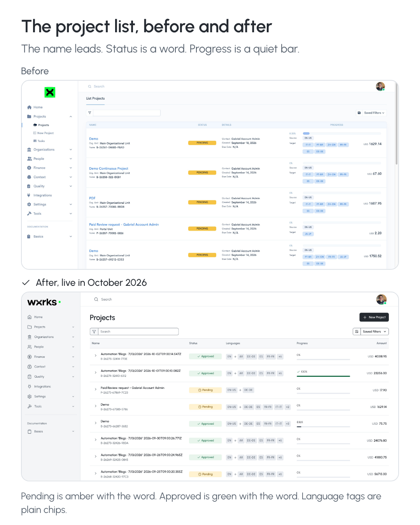This screenshot has height=525, width=420.
Task: Click PENDING badge on Demo Continuous Project row
Action: click(x=202, y=172)
